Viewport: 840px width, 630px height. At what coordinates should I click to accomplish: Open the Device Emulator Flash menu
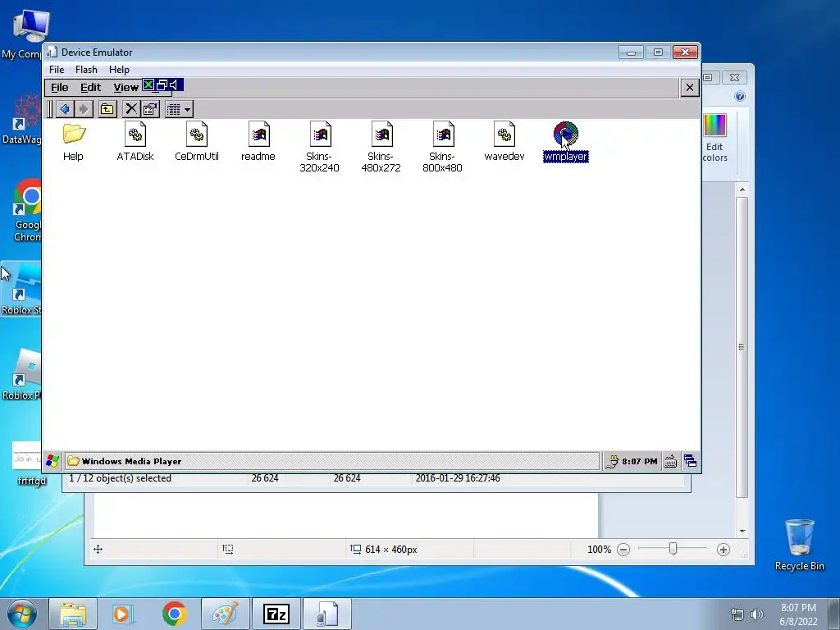86,70
